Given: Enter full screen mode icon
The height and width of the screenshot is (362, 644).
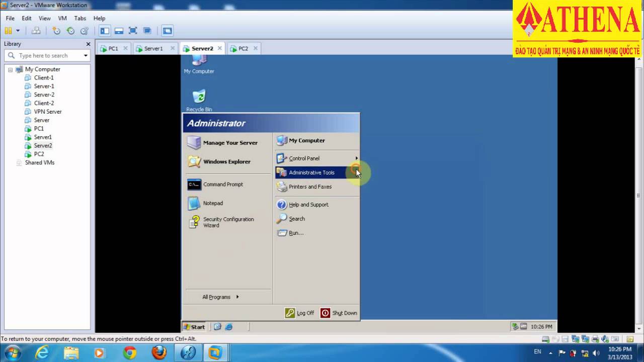Looking at the screenshot, I should pyautogui.click(x=133, y=31).
